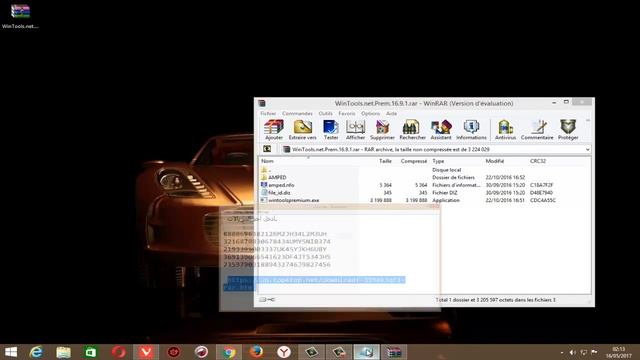This screenshot has width=640, height=360.
Task: Switch to WinRAR taskbar button
Action: pyautogui.click(x=394, y=352)
